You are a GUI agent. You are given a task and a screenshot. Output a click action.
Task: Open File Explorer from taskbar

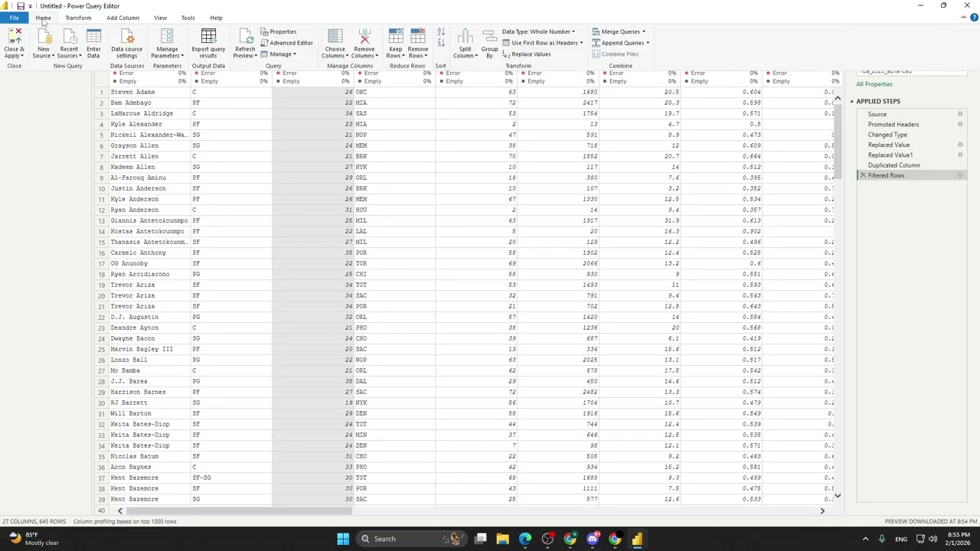[502, 539]
